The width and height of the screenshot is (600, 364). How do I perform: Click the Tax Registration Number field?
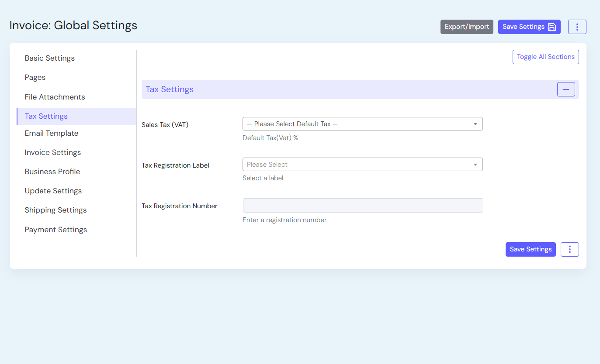pos(363,206)
